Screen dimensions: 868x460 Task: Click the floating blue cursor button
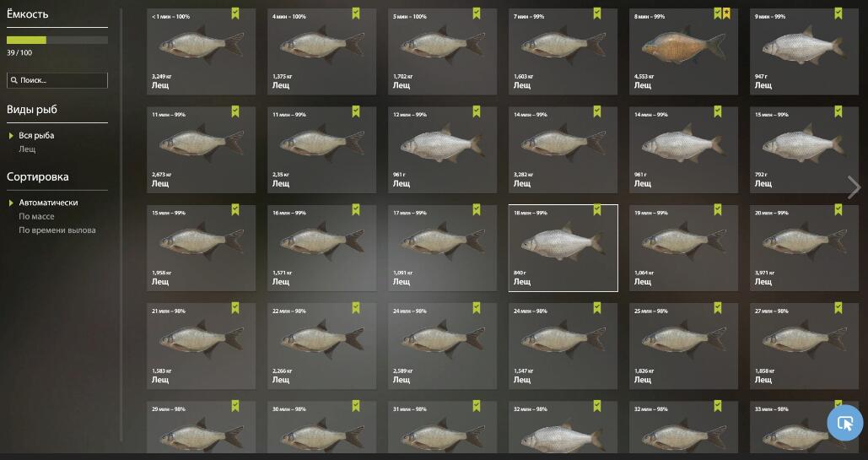pos(844,423)
